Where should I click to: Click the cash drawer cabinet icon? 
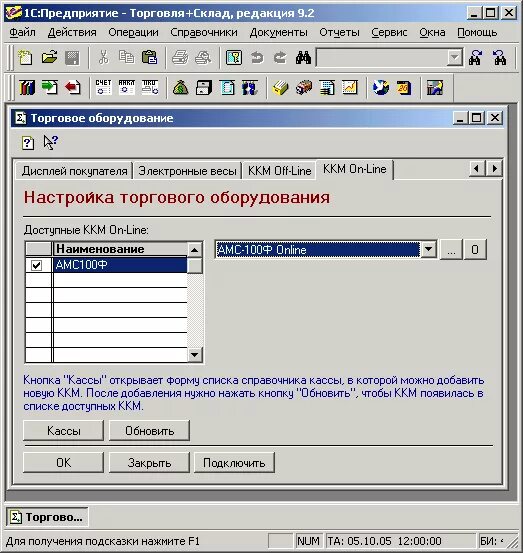(x=204, y=87)
